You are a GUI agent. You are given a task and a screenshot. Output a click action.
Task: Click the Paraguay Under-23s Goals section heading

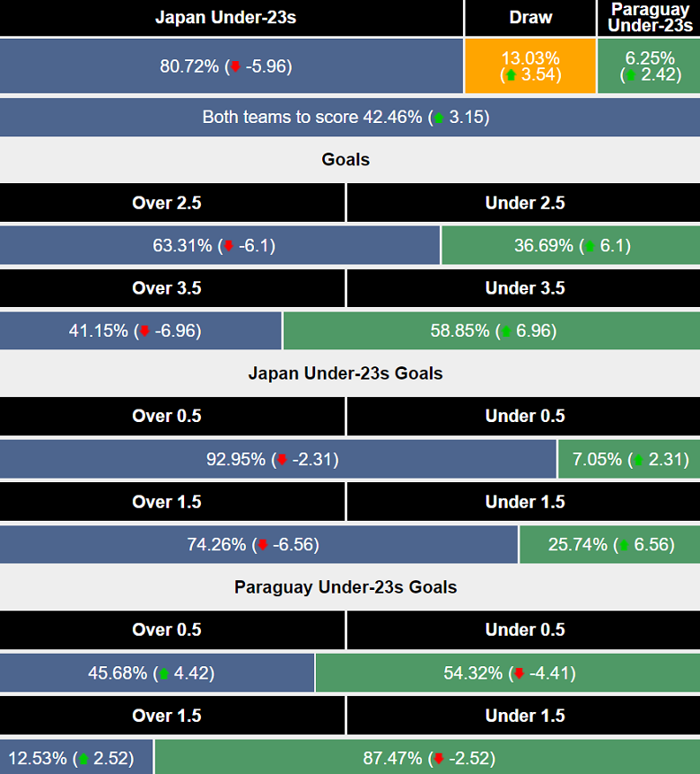(x=346, y=587)
